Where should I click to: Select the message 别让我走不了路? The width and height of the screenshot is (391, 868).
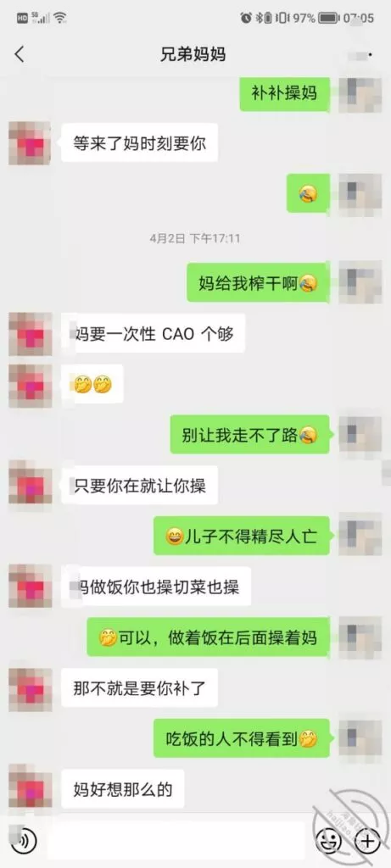click(249, 435)
